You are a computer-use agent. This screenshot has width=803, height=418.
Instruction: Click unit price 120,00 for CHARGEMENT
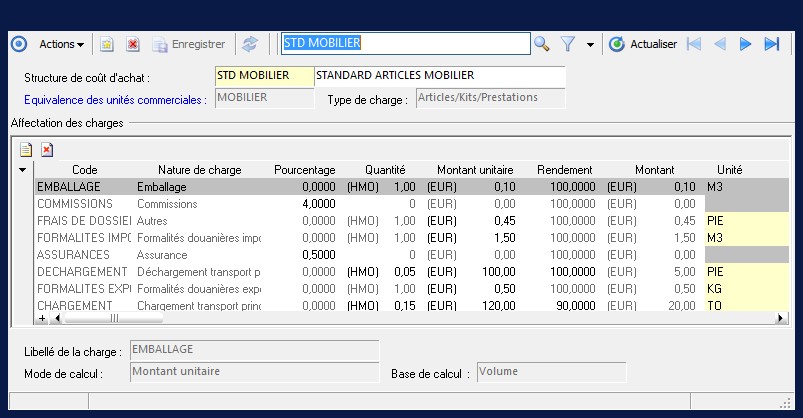click(498, 305)
